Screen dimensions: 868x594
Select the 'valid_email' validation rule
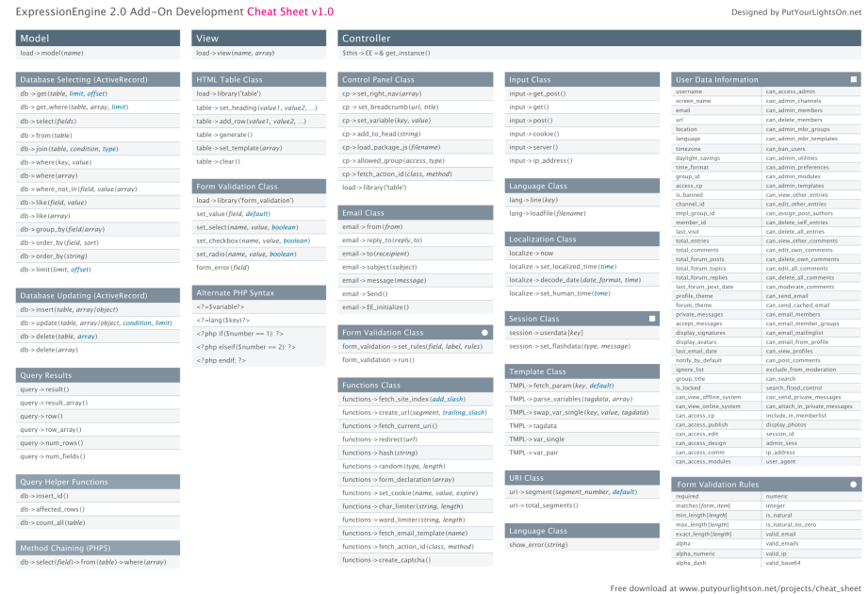click(x=781, y=534)
